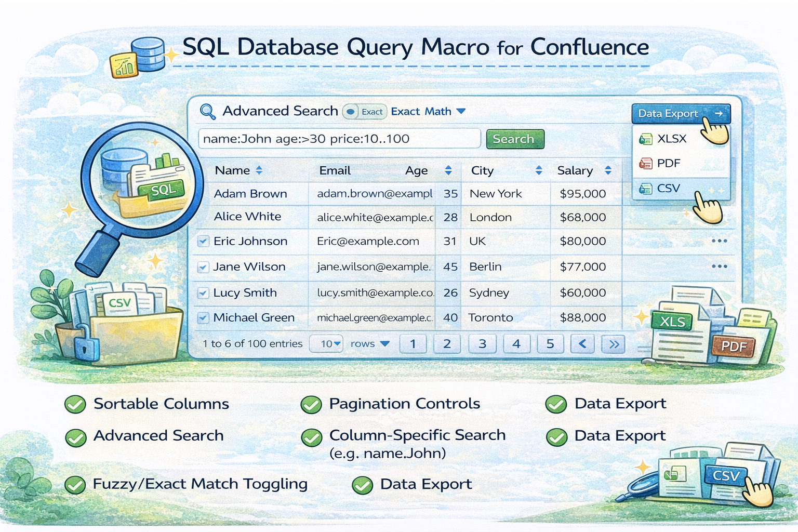798x532 pixels.
Task: Click the Berlin city cell
Action: point(485,267)
